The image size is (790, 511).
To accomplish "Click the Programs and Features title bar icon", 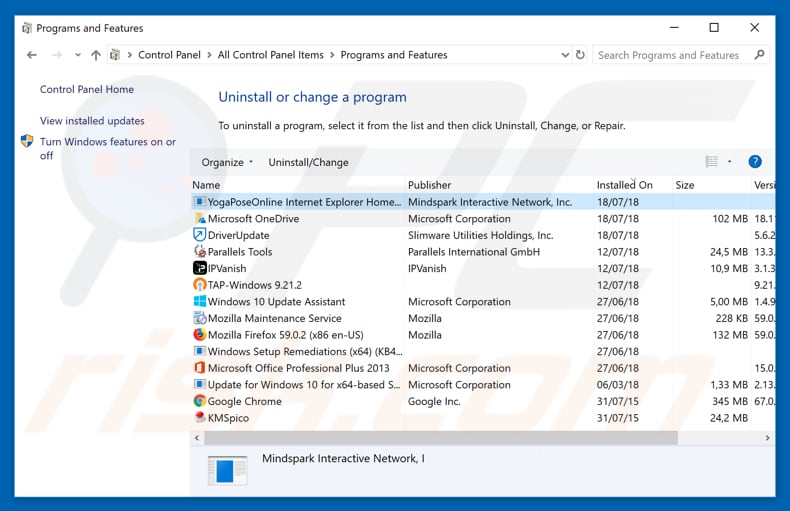I will (x=27, y=28).
